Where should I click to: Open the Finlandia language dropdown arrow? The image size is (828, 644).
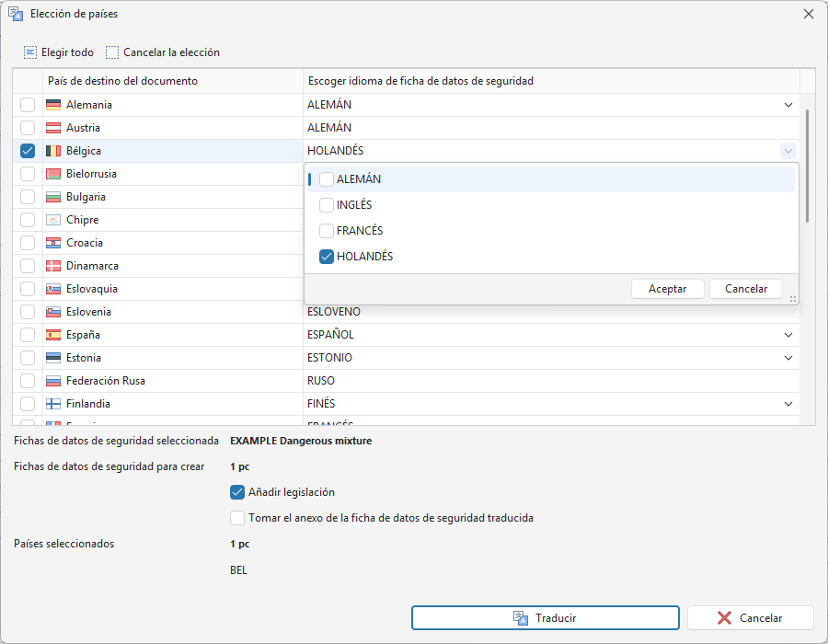(x=788, y=404)
